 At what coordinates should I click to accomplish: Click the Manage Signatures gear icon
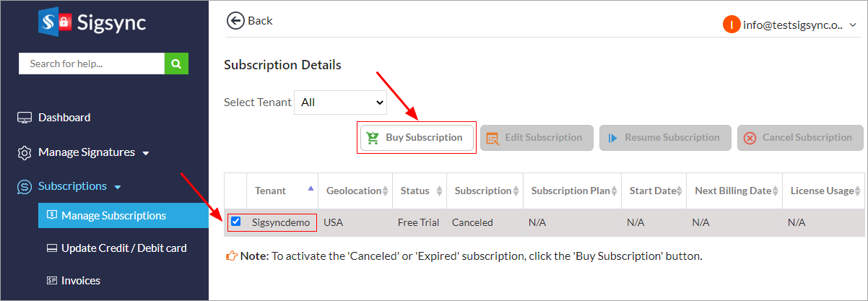(x=25, y=153)
